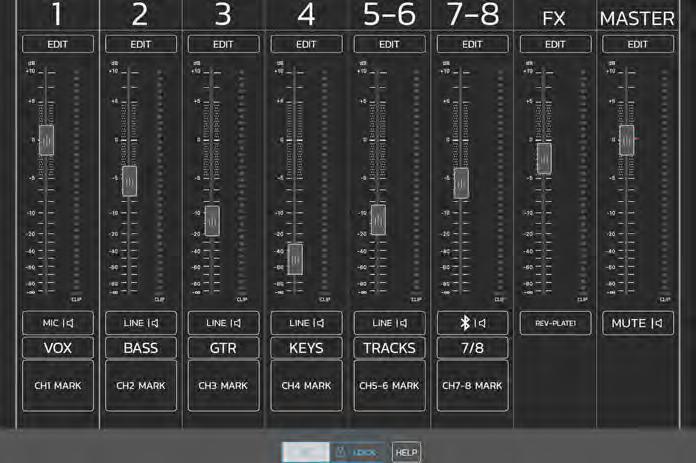Open the EDIT page for channel 1
Image resolution: width=696 pixels, height=463 pixels.
coord(58,44)
